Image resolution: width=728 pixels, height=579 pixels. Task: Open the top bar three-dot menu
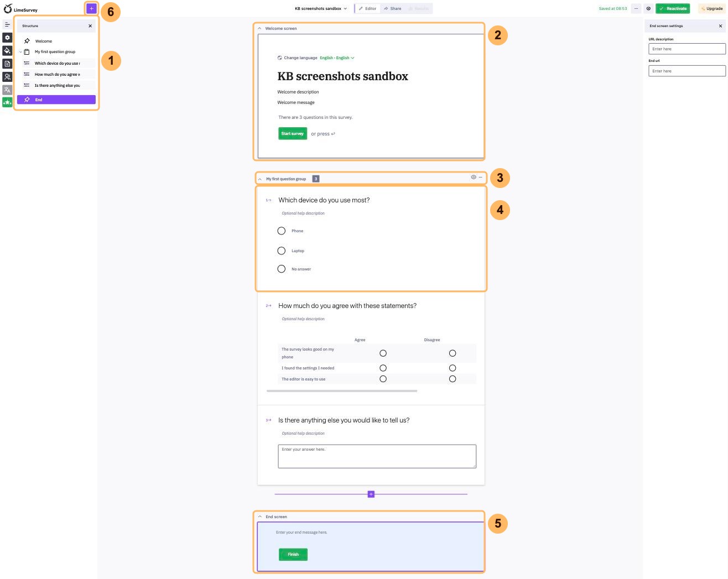click(x=636, y=8)
